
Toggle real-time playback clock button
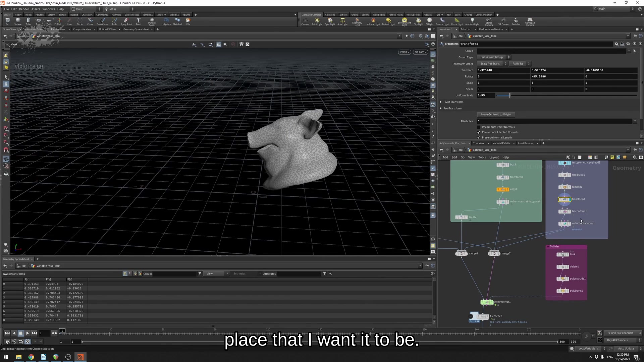point(28,342)
